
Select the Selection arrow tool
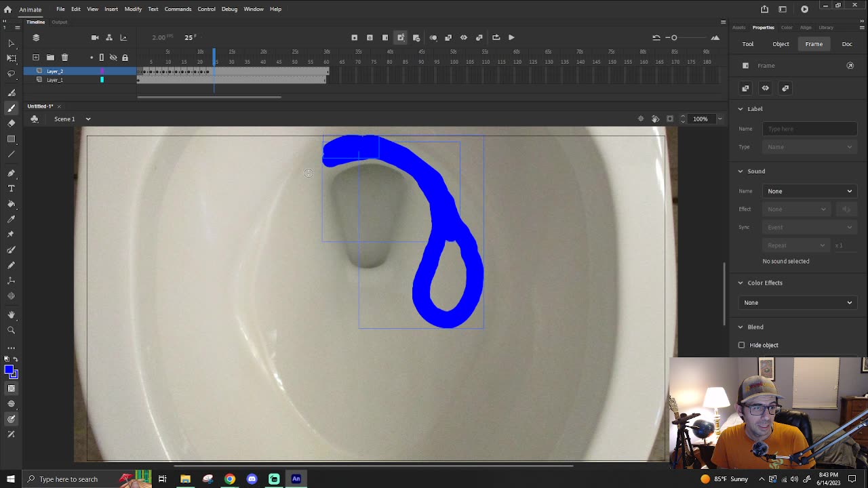pyautogui.click(x=11, y=43)
